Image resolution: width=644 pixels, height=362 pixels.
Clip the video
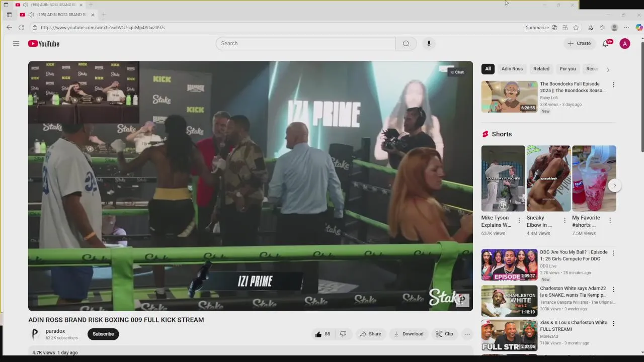click(x=444, y=334)
